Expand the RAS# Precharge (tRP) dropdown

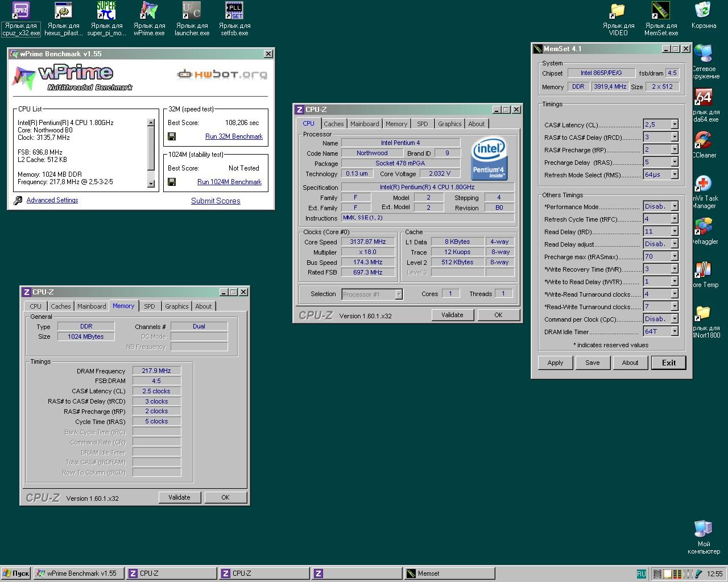click(675, 149)
